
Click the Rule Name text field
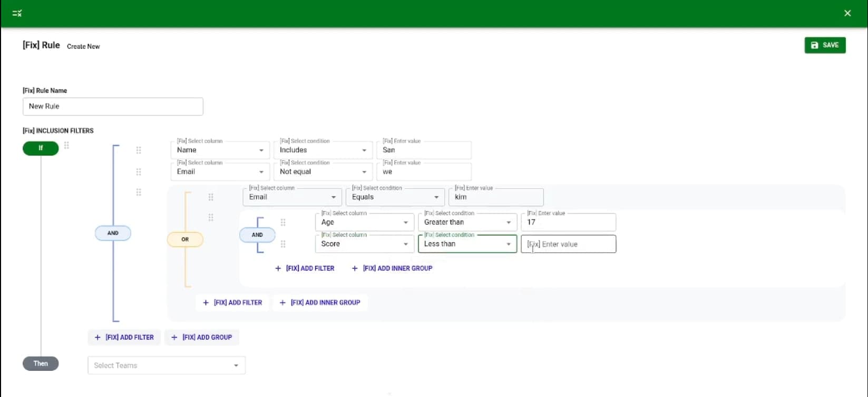coord(113,106)
